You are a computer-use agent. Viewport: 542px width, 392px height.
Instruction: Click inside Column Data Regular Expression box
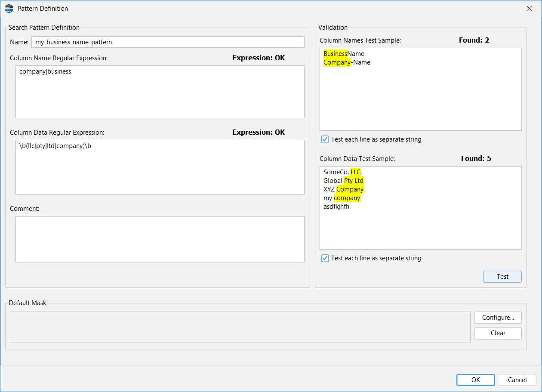coord(160,167)
